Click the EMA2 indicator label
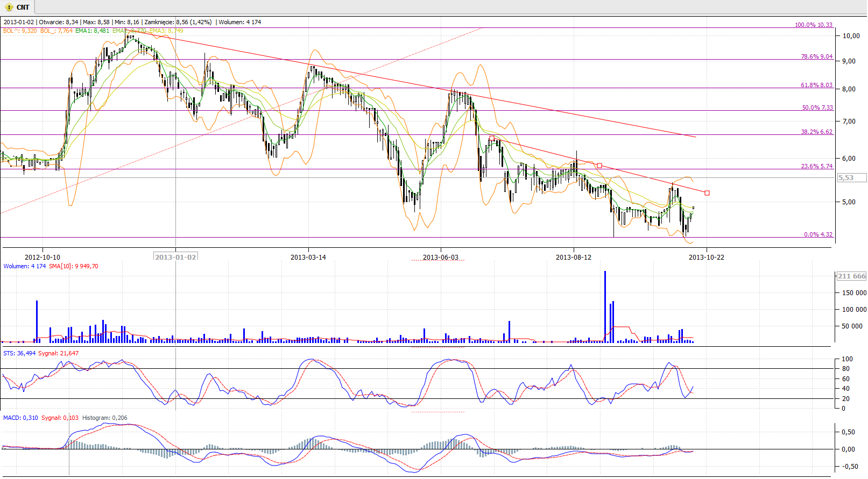Screen dimensions: 868x479 (129, 31)
